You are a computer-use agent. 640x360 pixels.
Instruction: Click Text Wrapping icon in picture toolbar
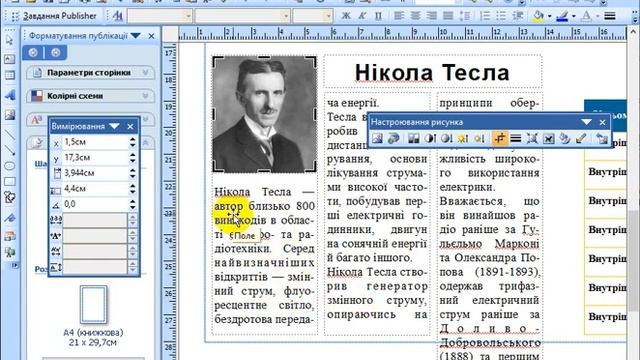549,139
